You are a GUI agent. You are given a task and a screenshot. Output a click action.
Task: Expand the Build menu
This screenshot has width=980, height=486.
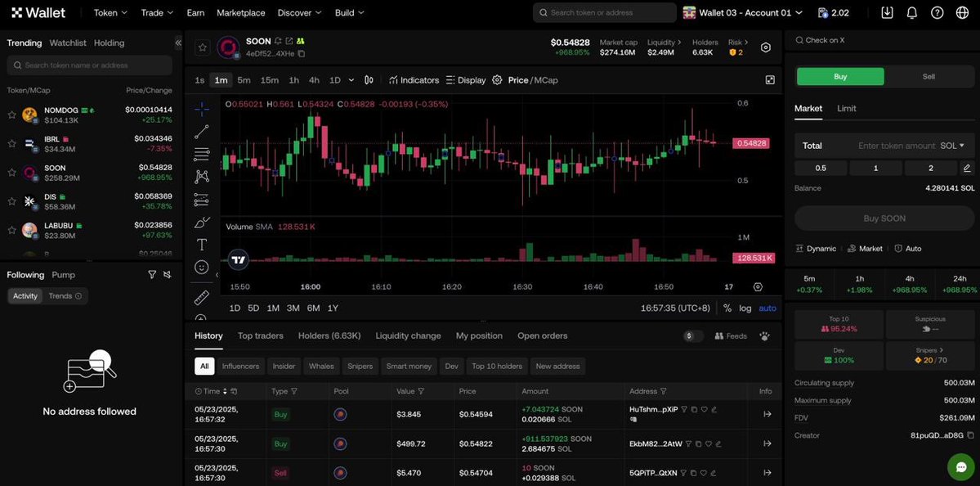pos(350,12)
